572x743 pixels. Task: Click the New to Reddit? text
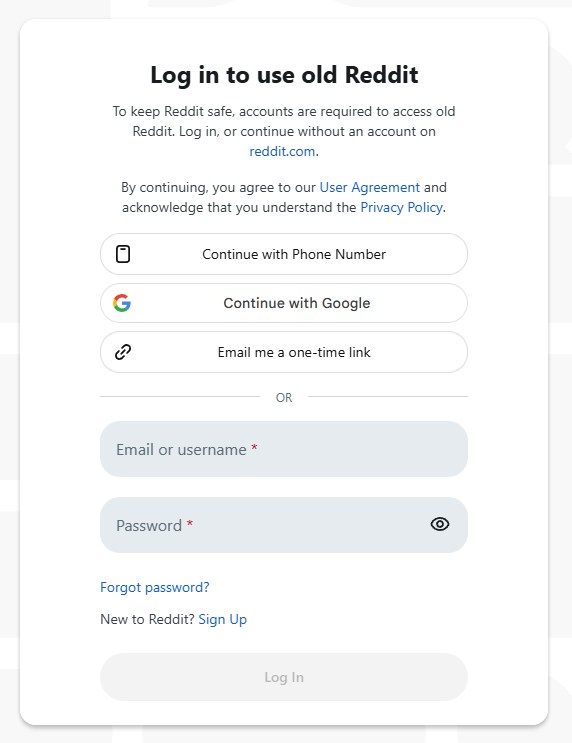[x=147, y=619]
